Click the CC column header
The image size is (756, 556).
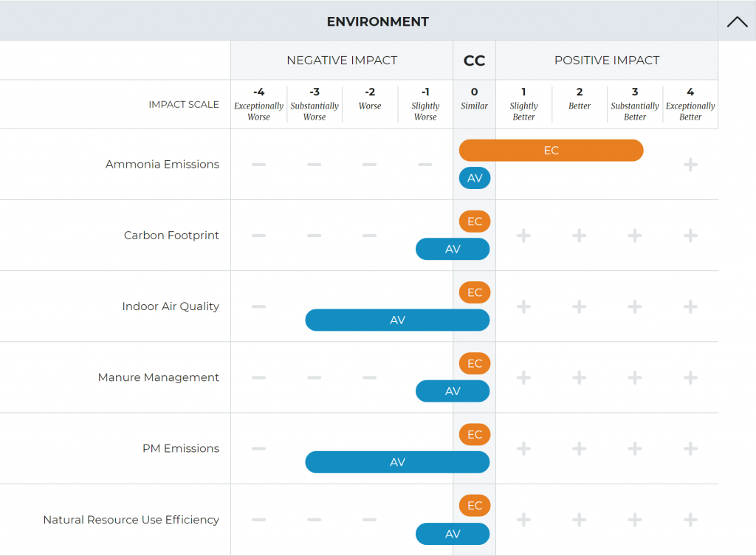click(x=474, y=61)
